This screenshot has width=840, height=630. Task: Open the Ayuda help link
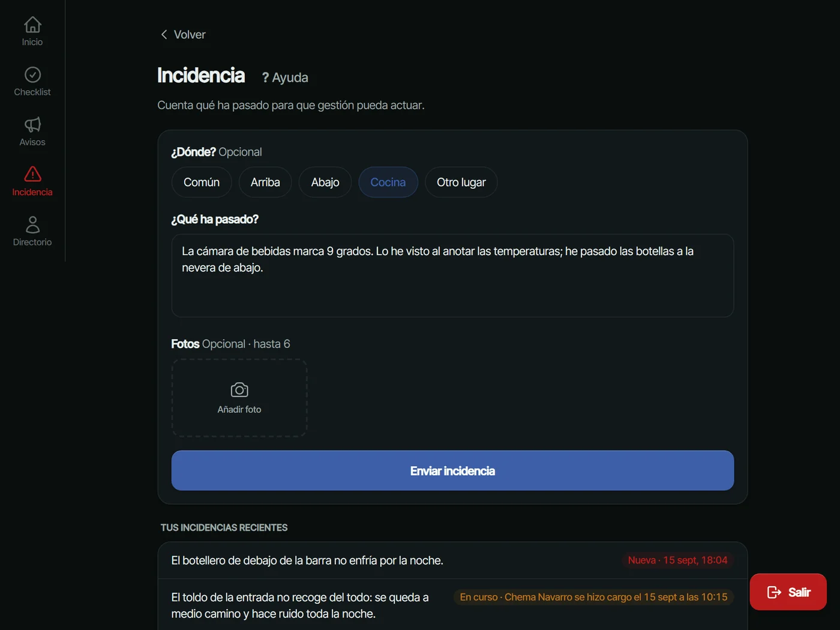tap(285, 77)
